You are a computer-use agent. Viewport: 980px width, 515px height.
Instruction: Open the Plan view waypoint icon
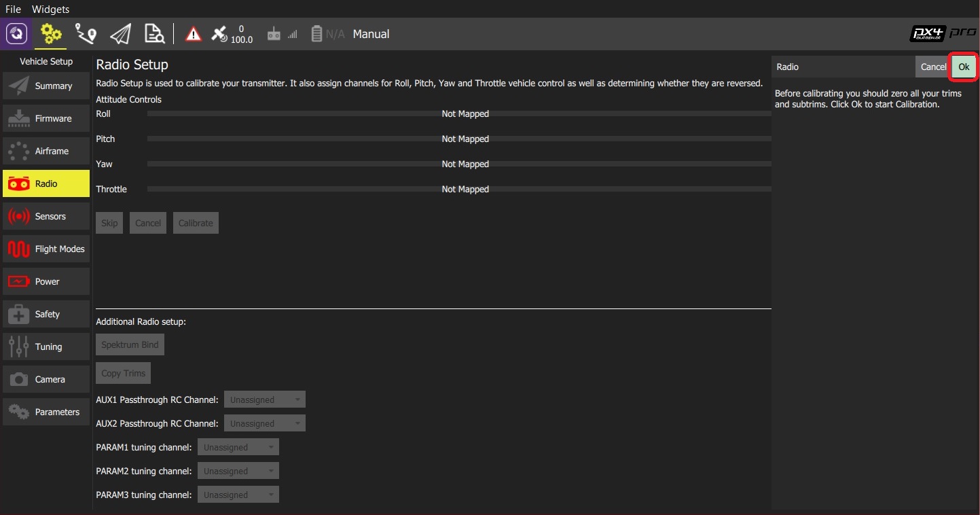click(x=86, y=34)
